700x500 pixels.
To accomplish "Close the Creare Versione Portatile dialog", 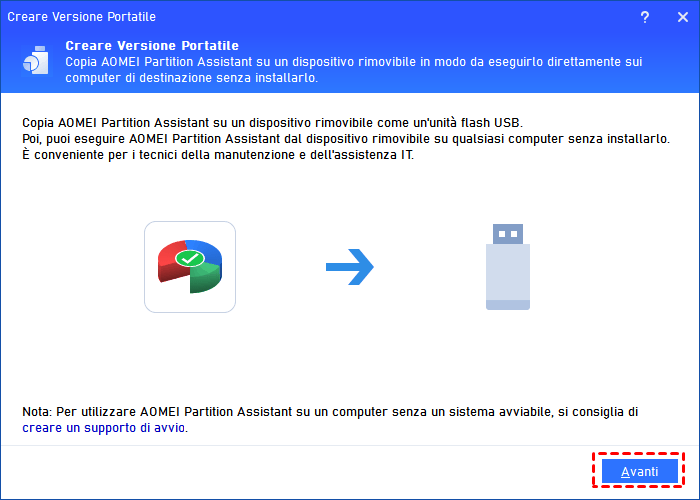I will 683,17.
